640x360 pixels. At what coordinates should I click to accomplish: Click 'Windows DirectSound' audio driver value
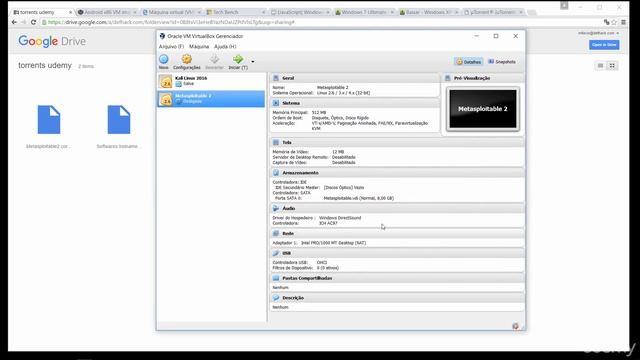coord(340,218)
